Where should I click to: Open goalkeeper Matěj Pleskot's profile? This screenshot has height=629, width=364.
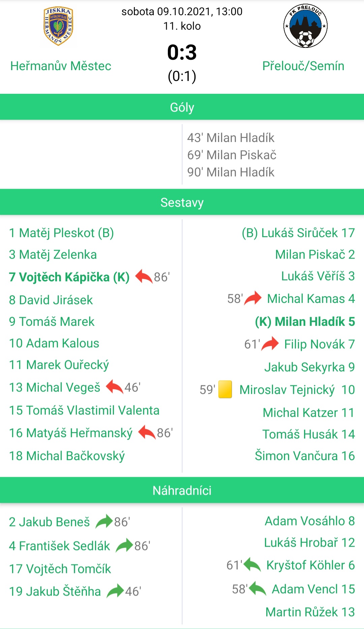61,233
